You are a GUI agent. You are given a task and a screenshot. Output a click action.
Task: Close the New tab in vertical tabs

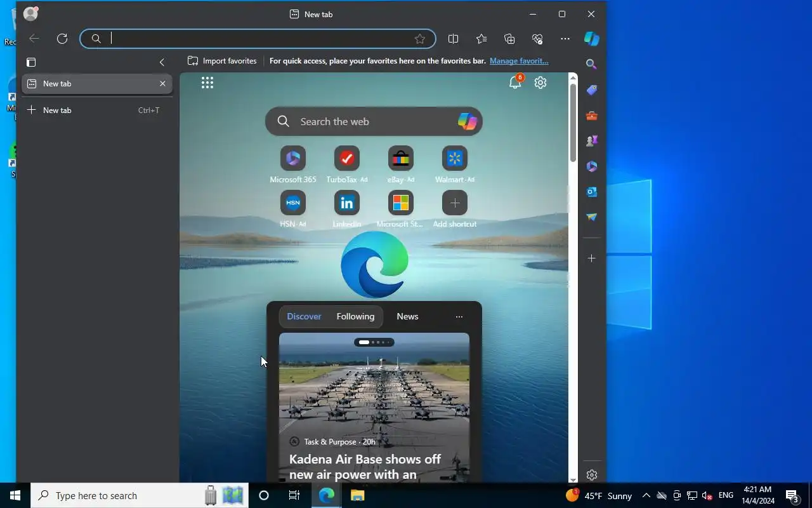coord(162,84)
